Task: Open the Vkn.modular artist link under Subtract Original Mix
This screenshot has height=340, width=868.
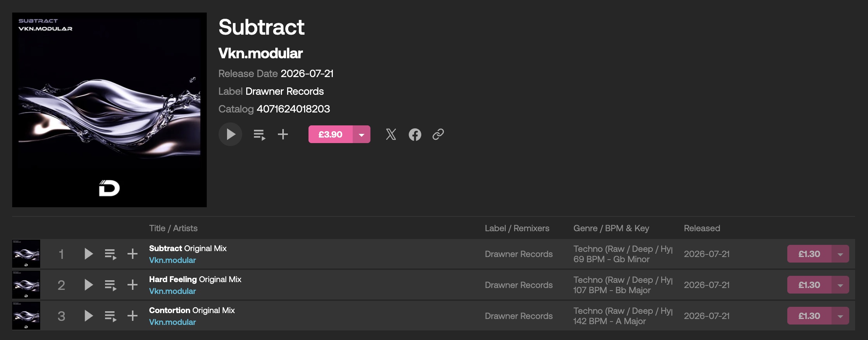Action: coord(172,260)
